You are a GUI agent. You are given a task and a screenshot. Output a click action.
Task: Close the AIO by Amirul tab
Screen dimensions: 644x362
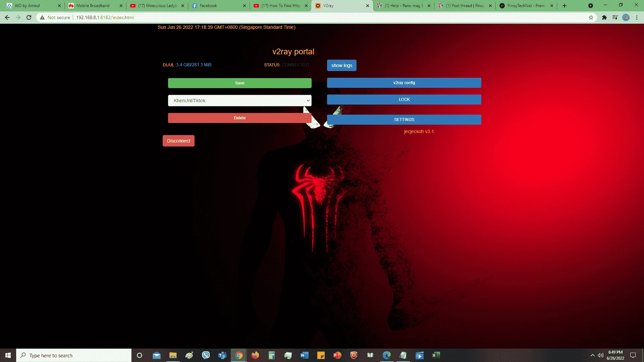pos(59,6)
